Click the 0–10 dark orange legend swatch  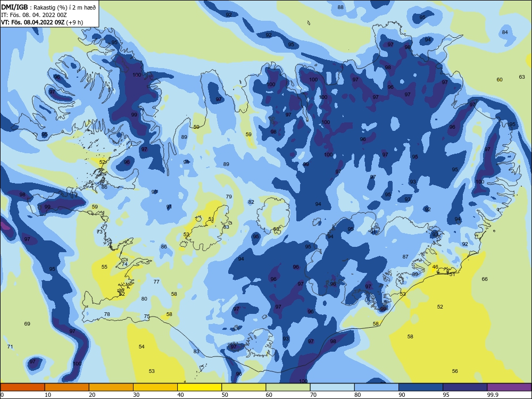(22, 387)
